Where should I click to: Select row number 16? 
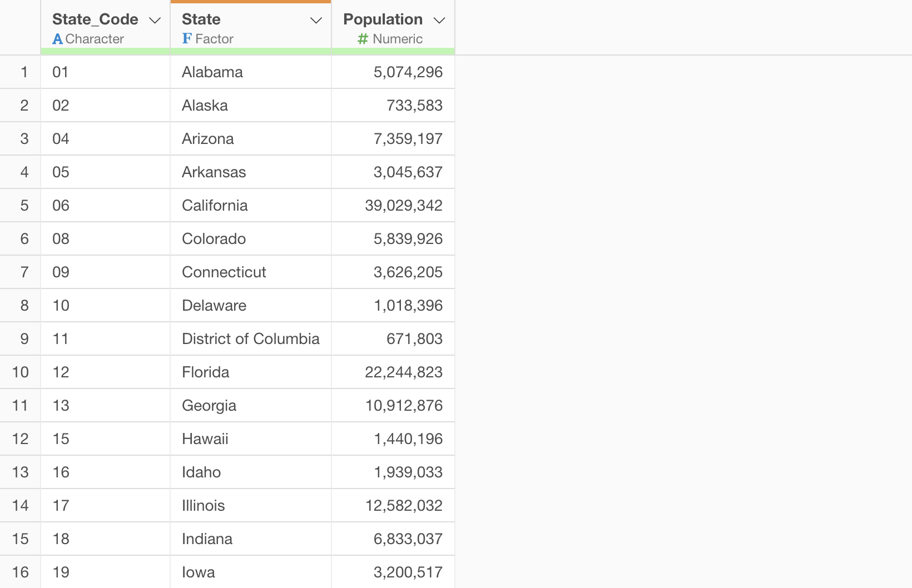pyautogui.click(x=21, y=572)
